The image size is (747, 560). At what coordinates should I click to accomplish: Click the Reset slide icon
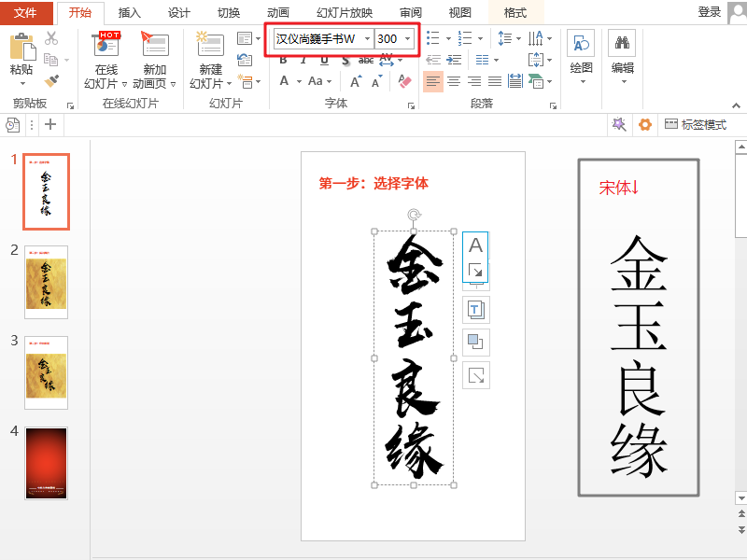click(x=245, y=60)
